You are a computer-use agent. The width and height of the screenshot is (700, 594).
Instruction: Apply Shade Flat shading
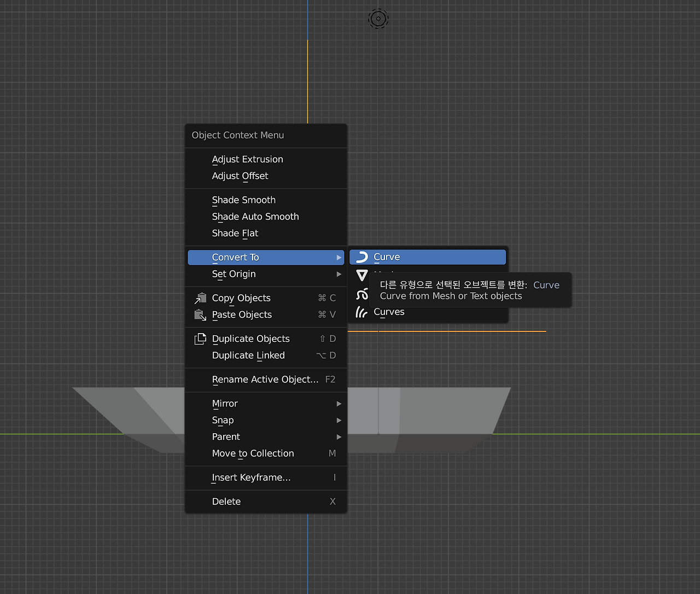tap(266, 233)
